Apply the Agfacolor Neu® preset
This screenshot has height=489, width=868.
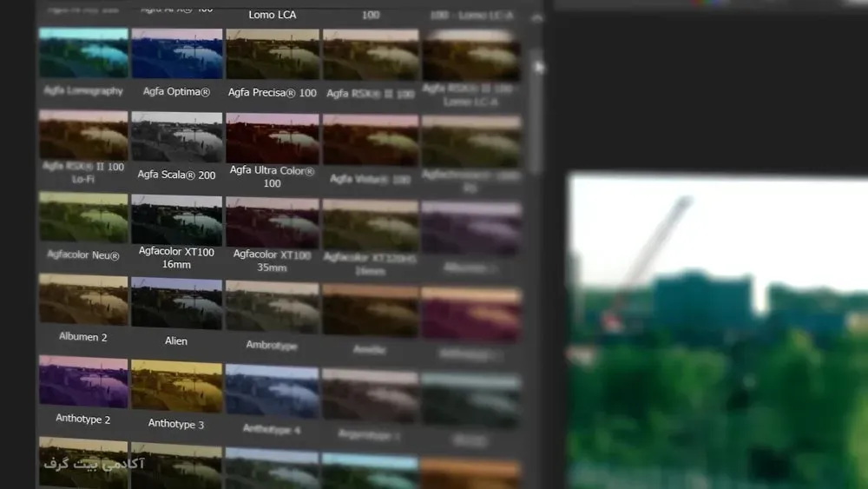coord(83,218)
